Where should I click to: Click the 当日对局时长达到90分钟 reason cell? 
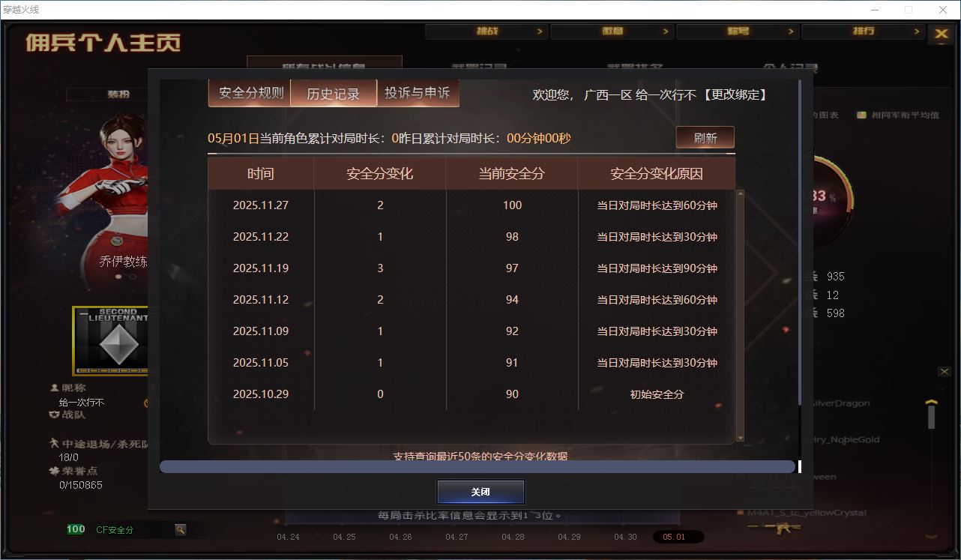(657, 268)
